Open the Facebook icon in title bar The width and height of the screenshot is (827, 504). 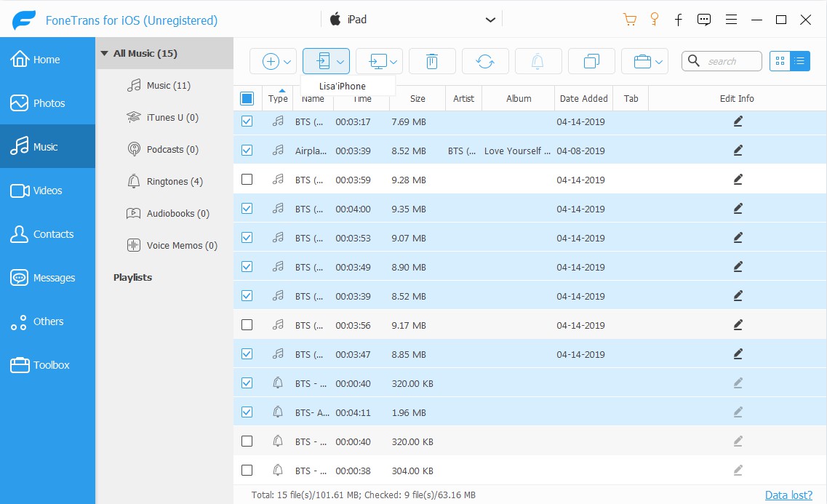[679, 20]
